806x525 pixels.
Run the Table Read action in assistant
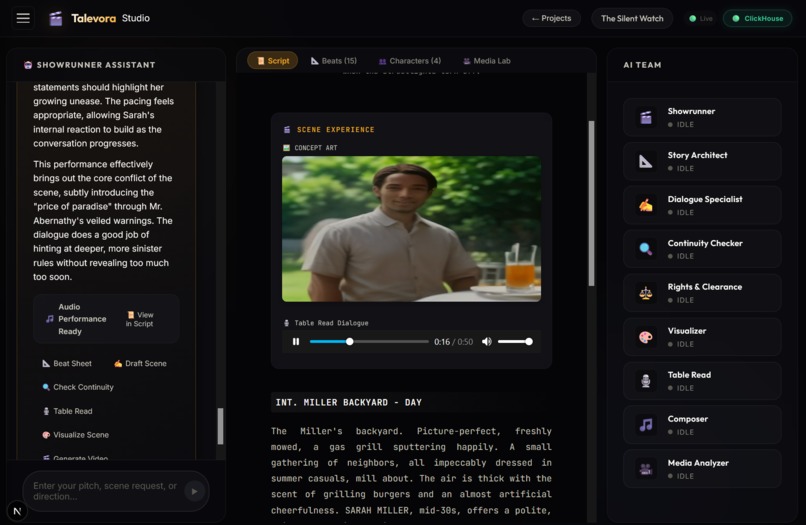(67, 411)
